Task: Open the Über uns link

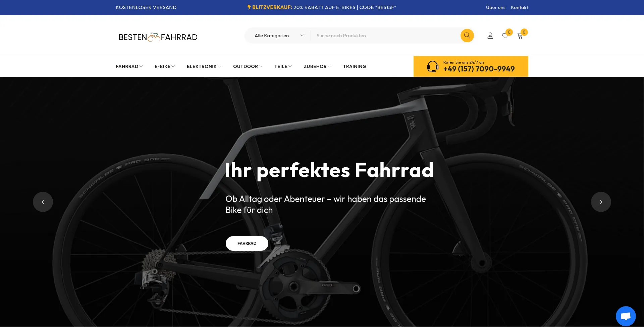Action: click(x=495, y=7)
